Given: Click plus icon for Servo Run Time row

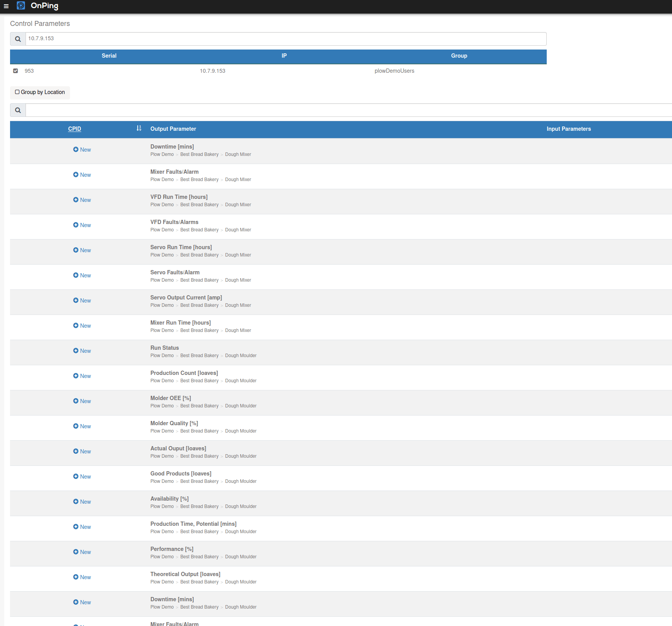Looking at the screenshot, I should coord(76,250).
